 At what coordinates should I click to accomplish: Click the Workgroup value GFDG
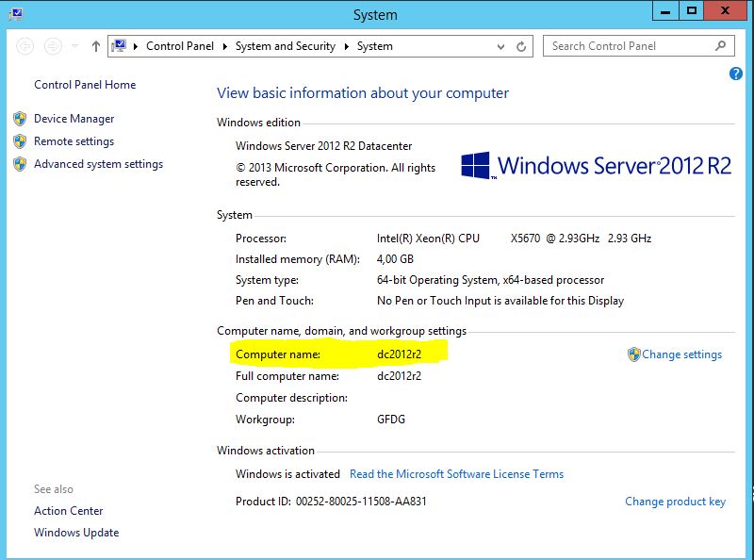coord(391,419)
